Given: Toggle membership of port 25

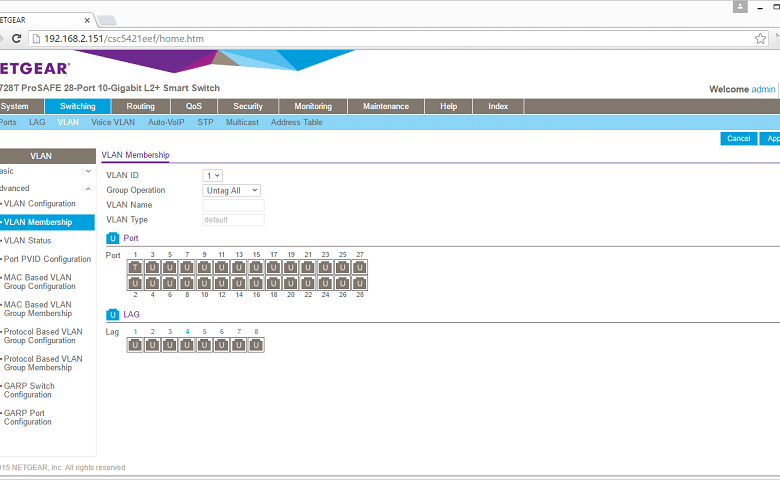Looking at the screenshot, I should (343, 267).
